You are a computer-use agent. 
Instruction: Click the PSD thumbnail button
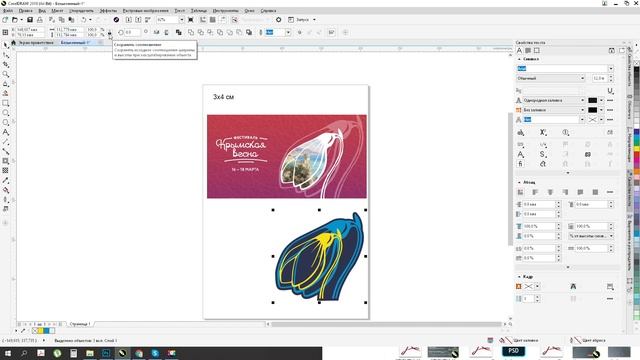pos(513,351)
